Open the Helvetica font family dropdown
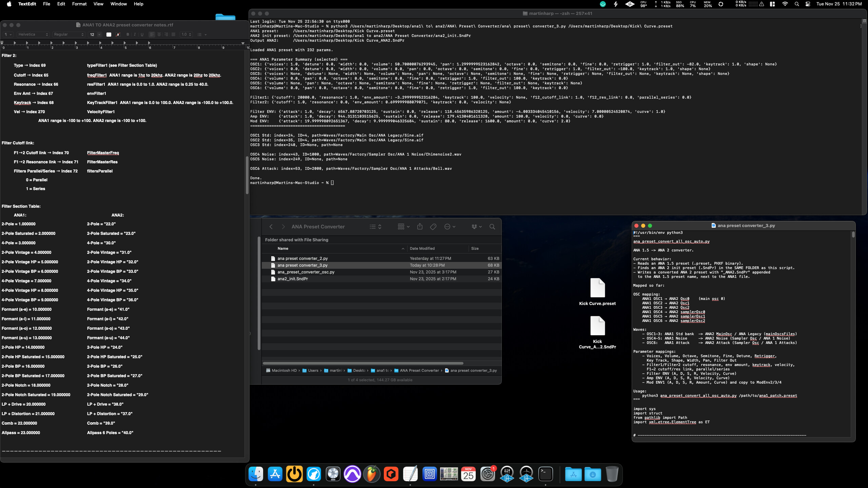This screenshot has width=868, height=488. click(33, 35)
